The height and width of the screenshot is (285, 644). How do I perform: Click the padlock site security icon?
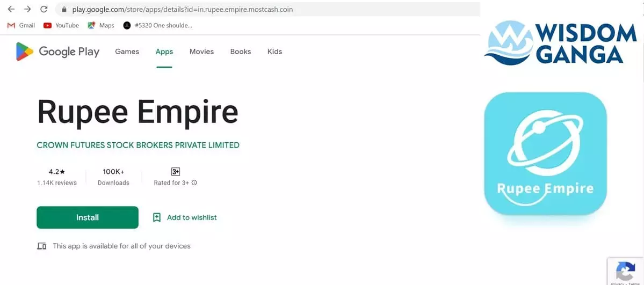tap(64, 9)
